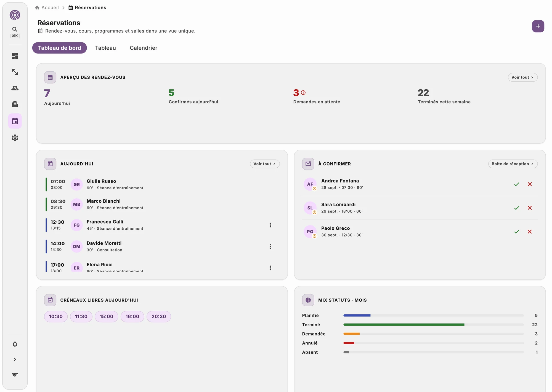
Task: Confirm Sara Lombardi's request with the checkmark
Action: pos(517,208)
